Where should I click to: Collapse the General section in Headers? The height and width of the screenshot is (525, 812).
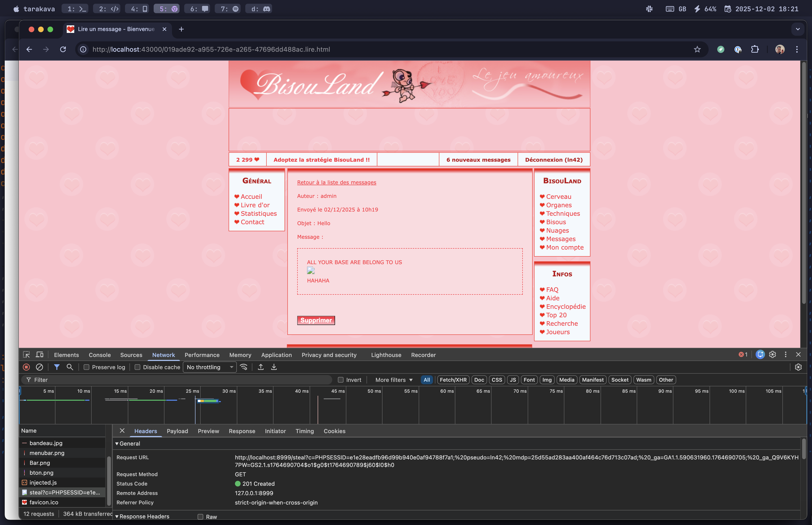[117, 443]
